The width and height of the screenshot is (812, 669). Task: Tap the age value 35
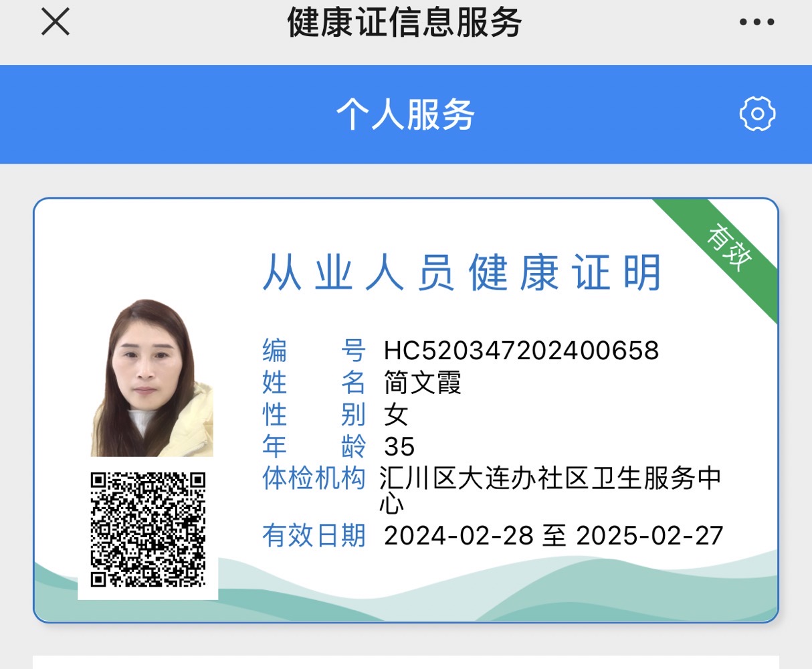point(399,446)
